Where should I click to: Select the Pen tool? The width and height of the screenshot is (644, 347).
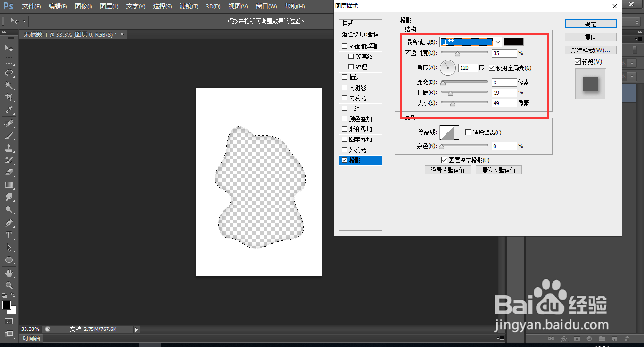9,223
